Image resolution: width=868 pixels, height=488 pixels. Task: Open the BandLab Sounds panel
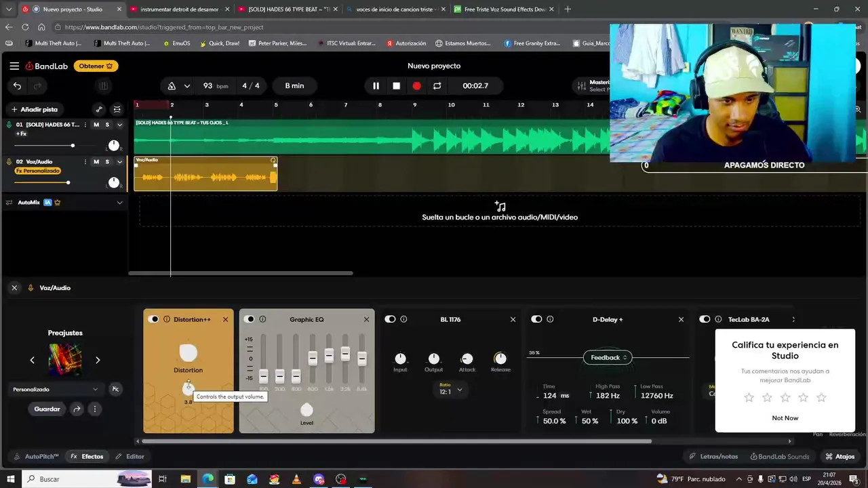[x=778, y=457]
